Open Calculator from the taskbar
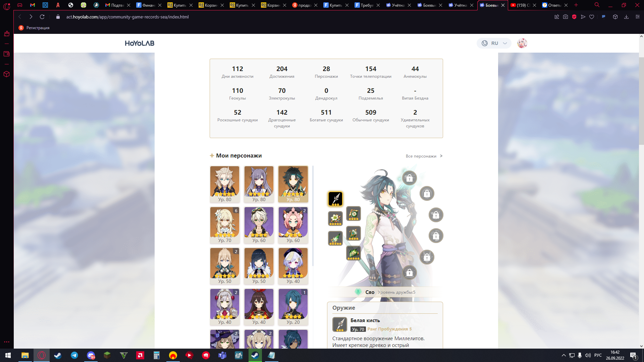The height and width of the screenshot is (362, 644). [x=156, y=355]
